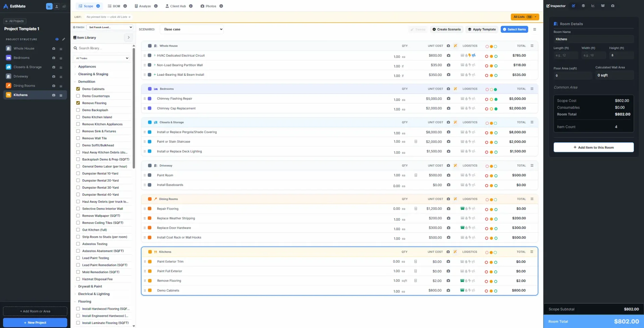Image resolution: width=644 pixels, height=328 pixels.
Task: Open Inspector layers tab icon
Action: pyautogui.click(x=583, y=6)
